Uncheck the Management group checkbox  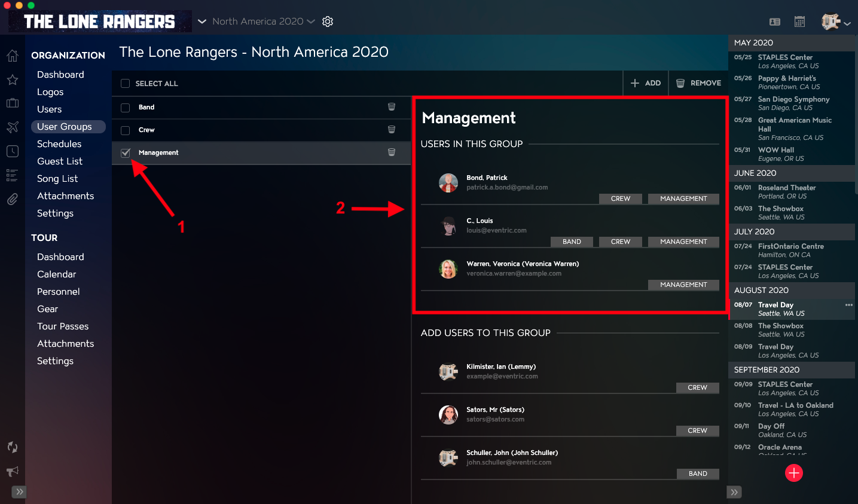click(125, 153)
